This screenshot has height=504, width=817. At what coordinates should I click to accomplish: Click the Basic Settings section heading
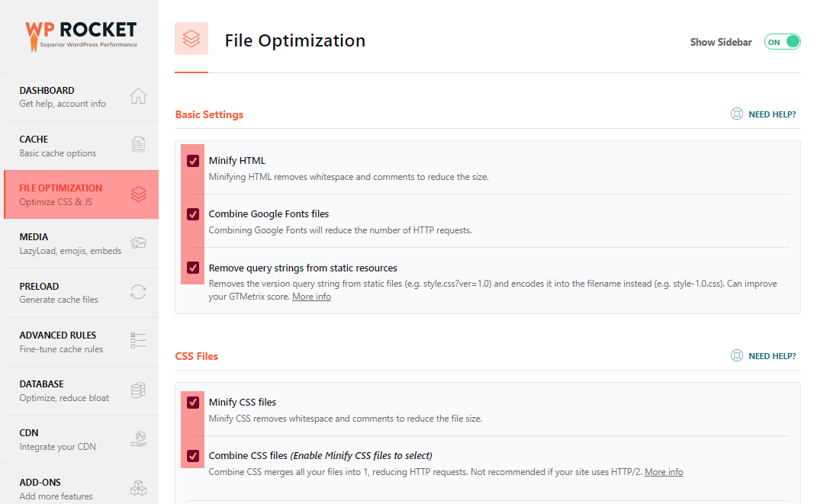click(209, 114)
